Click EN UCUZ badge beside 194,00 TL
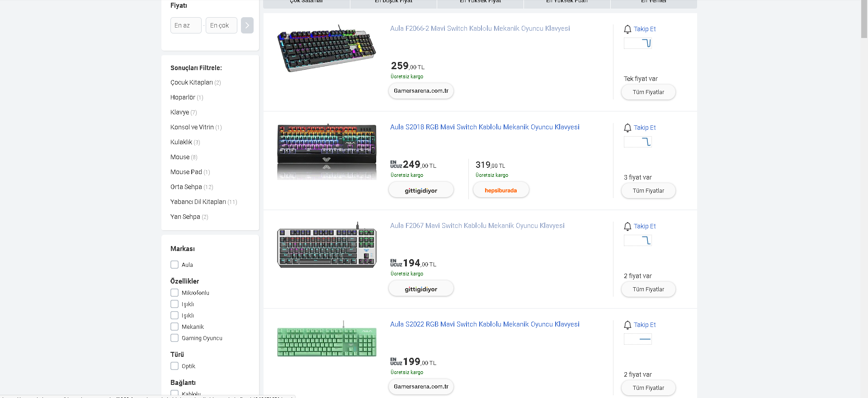The image size is (868, 398). point(396,263)
